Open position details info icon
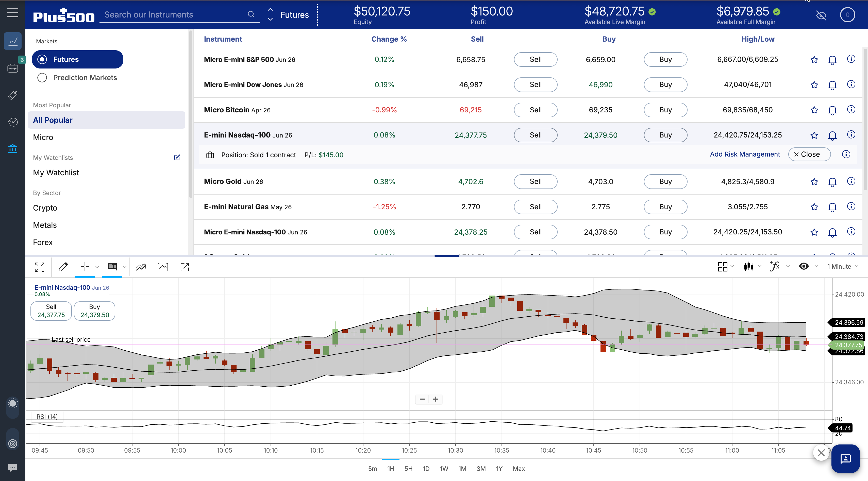868x481 pixels. [x=846, y=154]
